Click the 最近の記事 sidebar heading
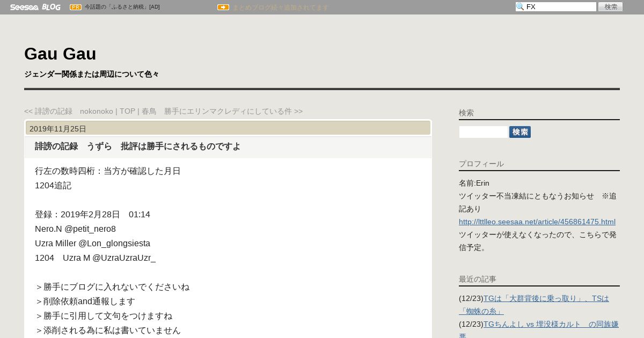The image size is (644, 338). pyautogui.click(x=478, y=279)
